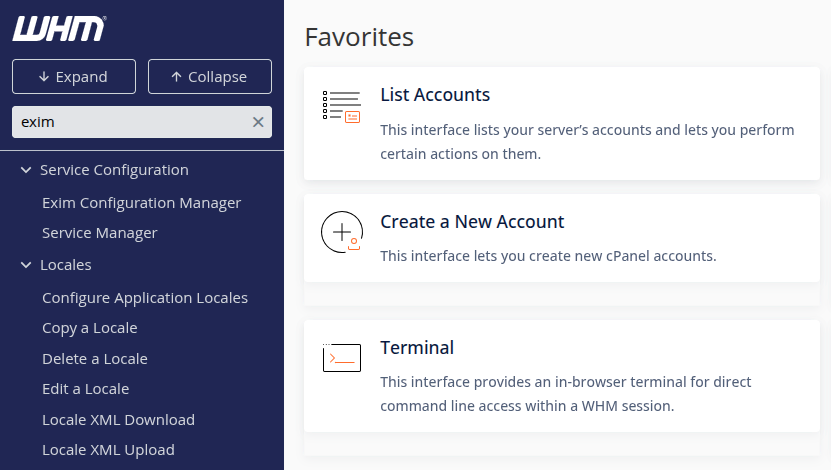
Task: Open Service Manager
Action: tap(100, 233)
